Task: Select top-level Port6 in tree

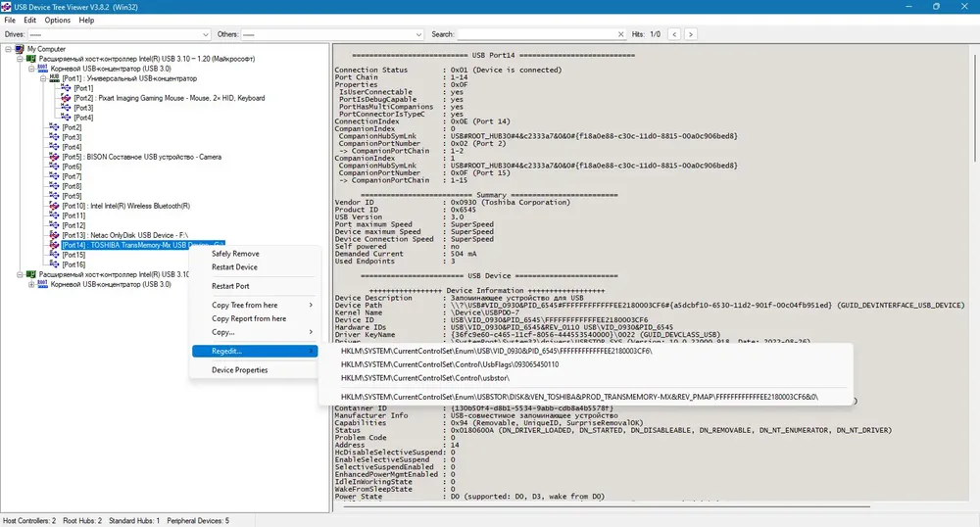Action: pyautogui.click(x=72, y=167)
